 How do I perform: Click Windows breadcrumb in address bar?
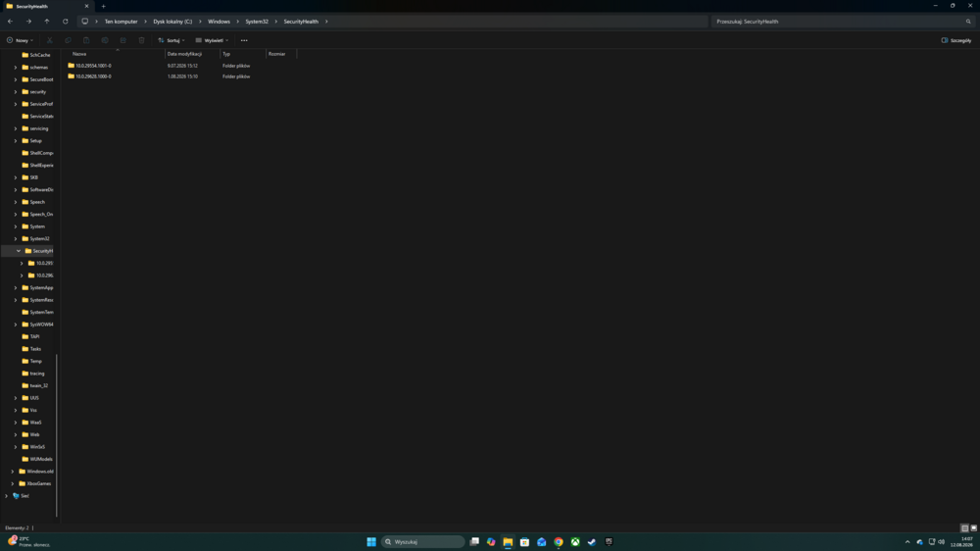219,22
